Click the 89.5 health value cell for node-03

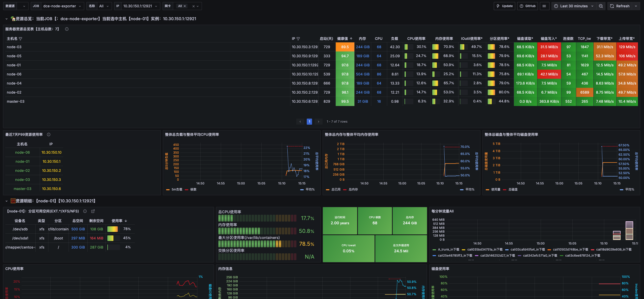tap(345, 47)
